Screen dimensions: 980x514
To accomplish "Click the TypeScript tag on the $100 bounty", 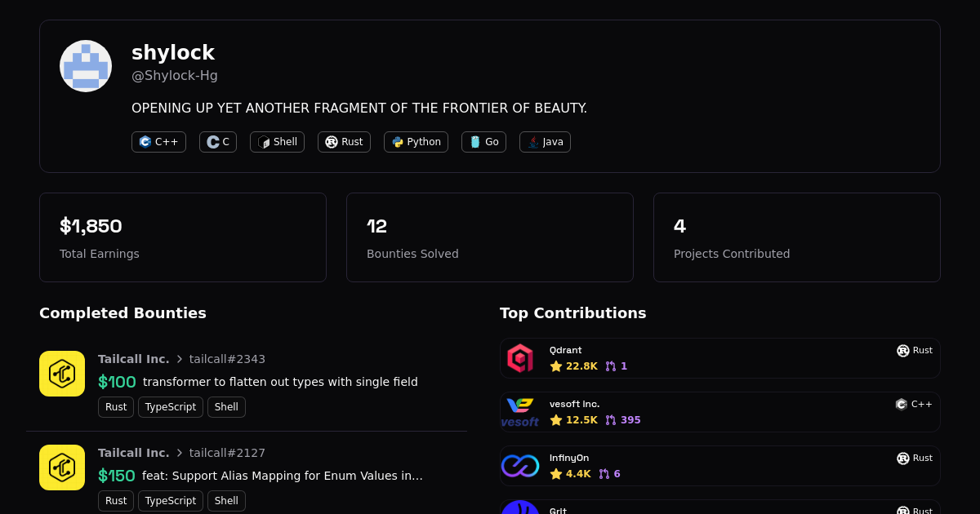I will pos(171,407).
